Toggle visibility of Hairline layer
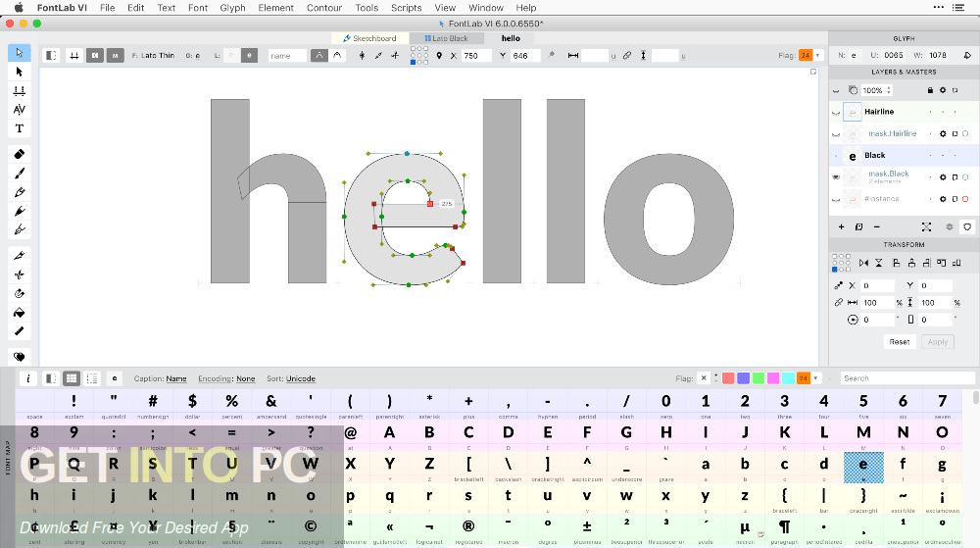980x548 pixels. [x=836, y=112]
